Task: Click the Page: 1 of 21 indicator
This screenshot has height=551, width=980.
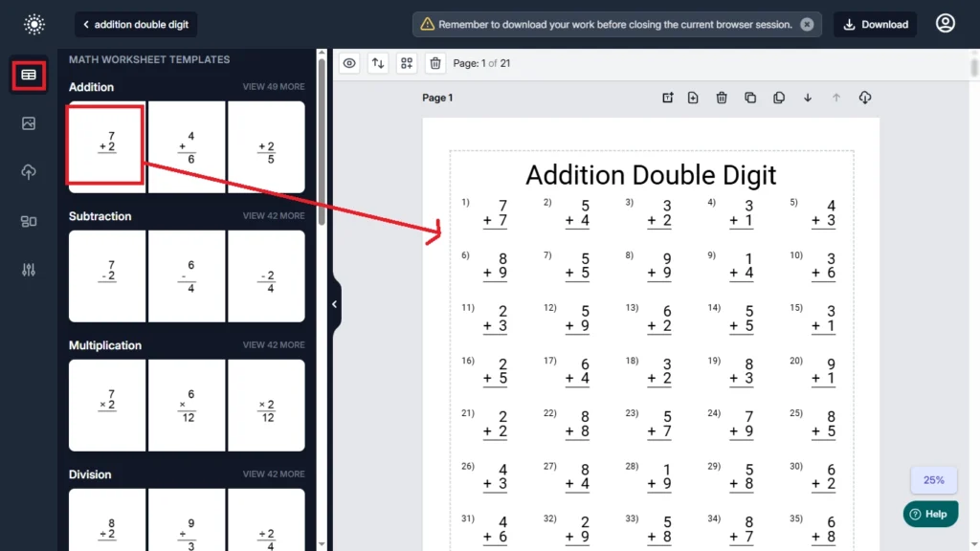Action: coord(481,63)
